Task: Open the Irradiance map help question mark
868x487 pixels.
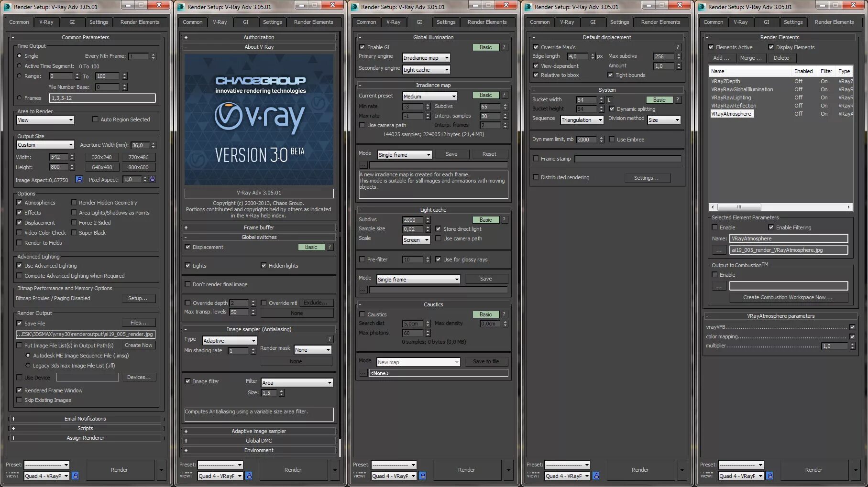Action: tap(504, 95)
